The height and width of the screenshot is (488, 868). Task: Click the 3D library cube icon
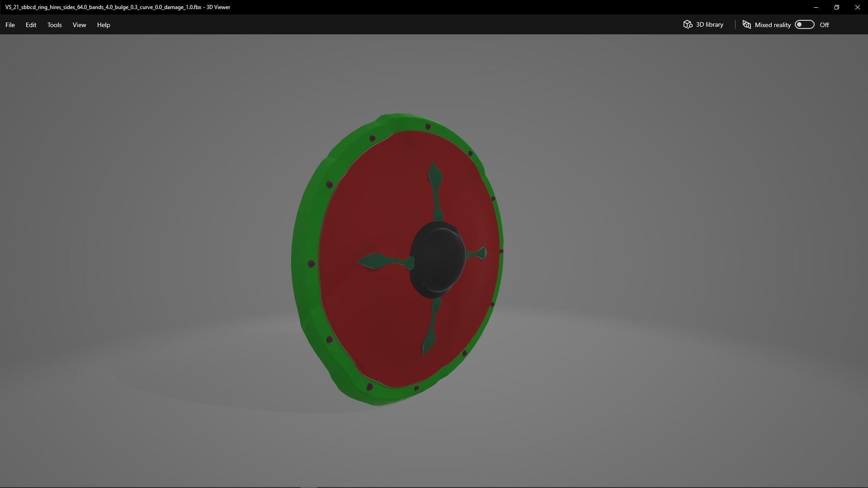click(688, 24)
